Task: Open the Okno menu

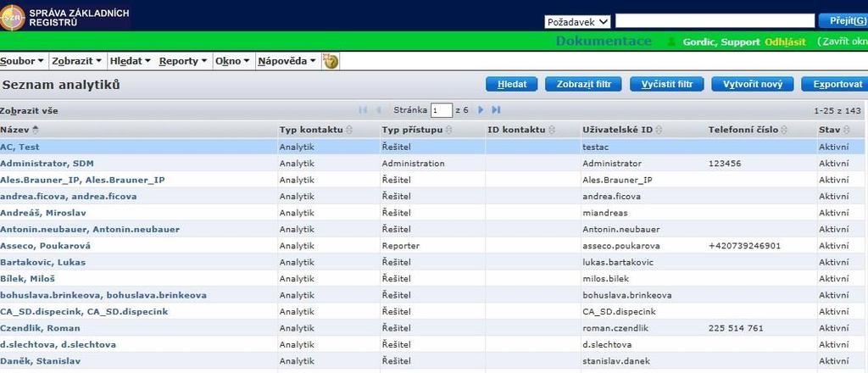Action: click(x=232, y=61)
